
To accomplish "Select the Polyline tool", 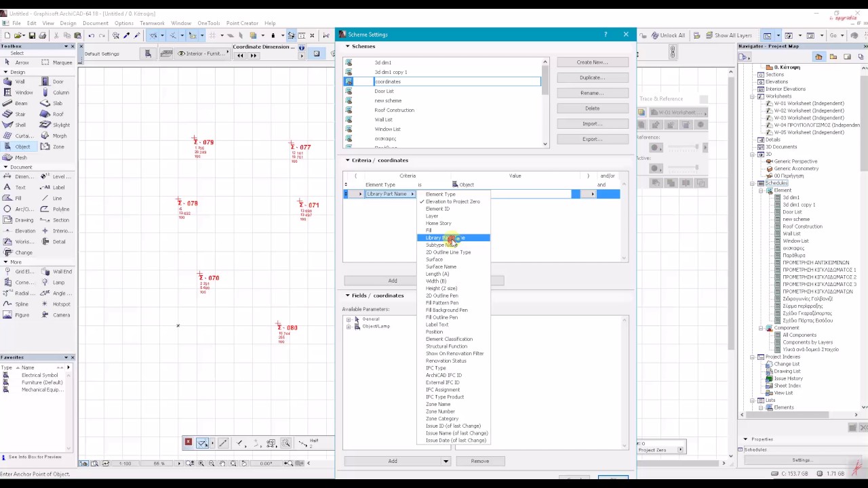I will tap(56, 209).
